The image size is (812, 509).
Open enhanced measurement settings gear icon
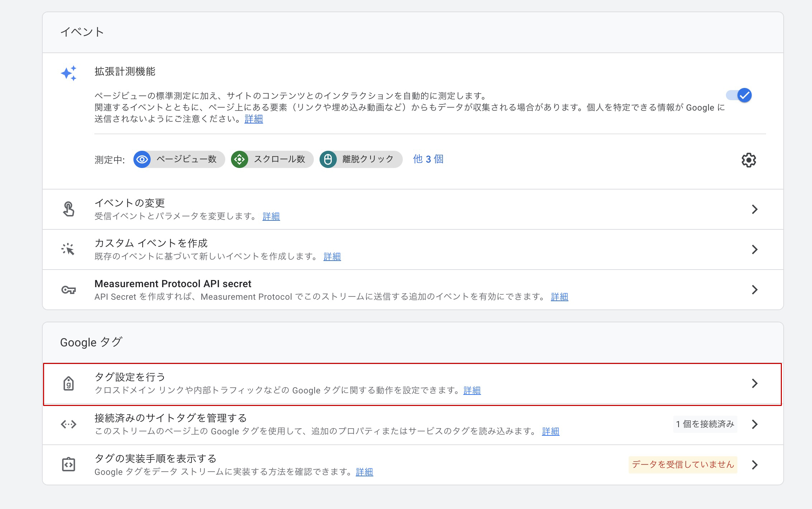(749, 160)
